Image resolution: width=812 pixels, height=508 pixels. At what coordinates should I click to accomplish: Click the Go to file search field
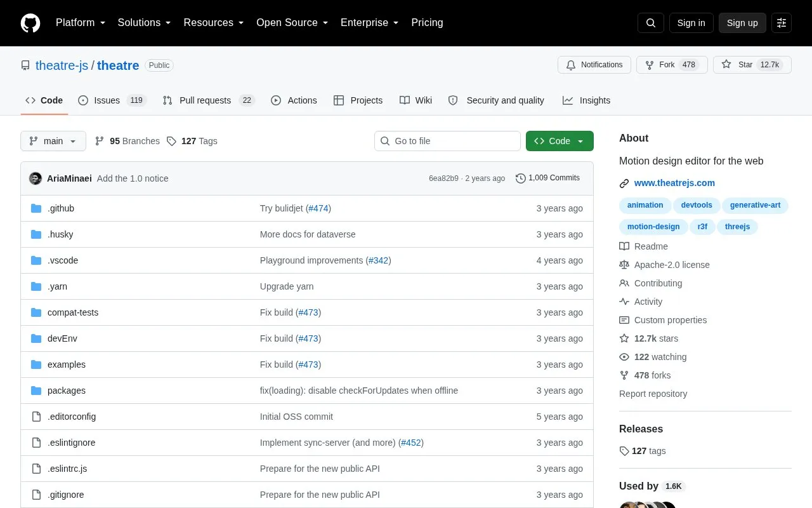pyautogui.click(x=447, y=141)
